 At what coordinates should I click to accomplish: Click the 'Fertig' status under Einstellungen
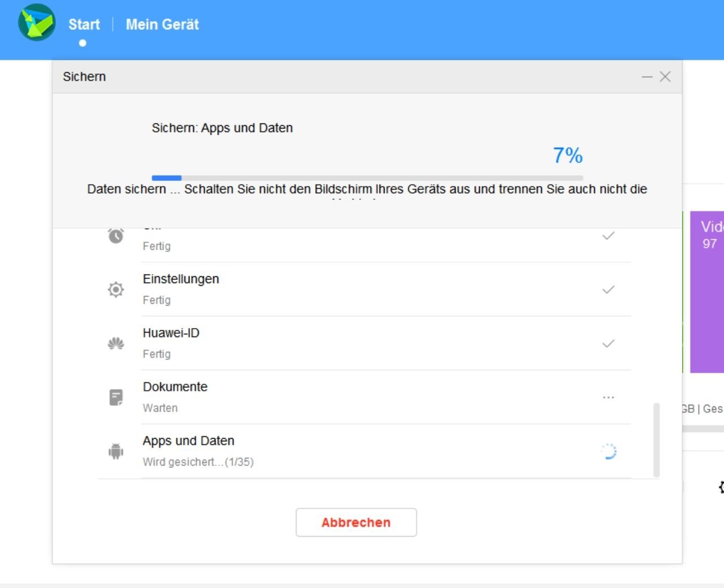157,300
